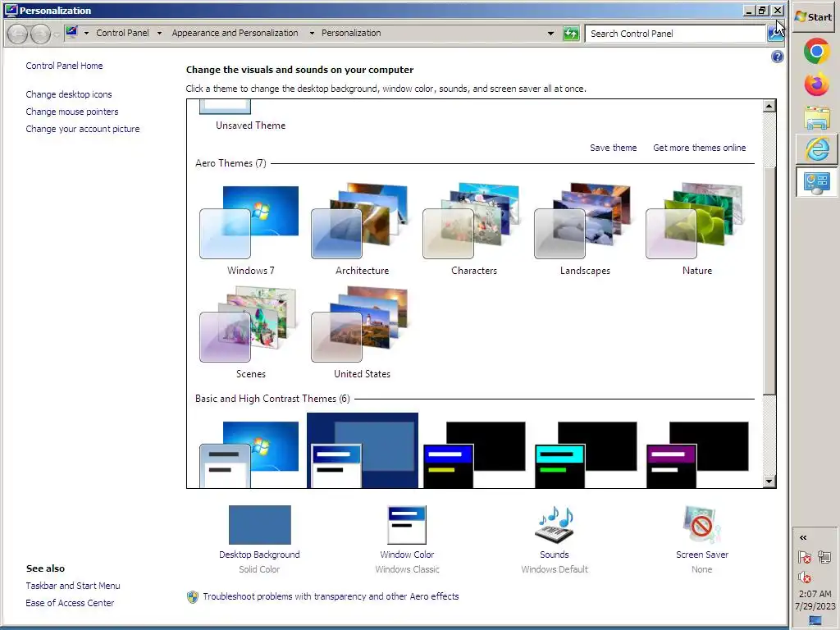Apply the cyan-titled high contrast theme
Image resolution: width=840 pixels, height=630 pixels.
(x=586, y=454)
